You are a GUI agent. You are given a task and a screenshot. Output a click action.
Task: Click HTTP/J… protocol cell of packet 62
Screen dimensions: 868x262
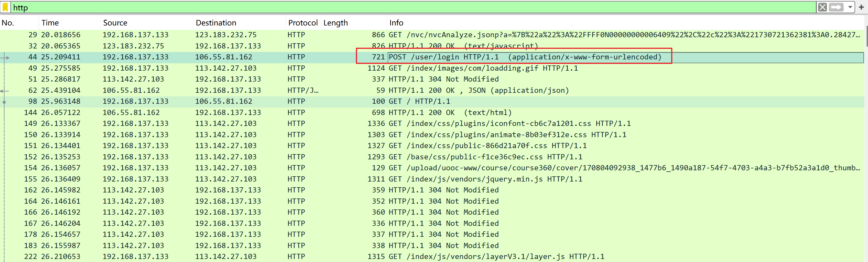click(x=303, y=90)
